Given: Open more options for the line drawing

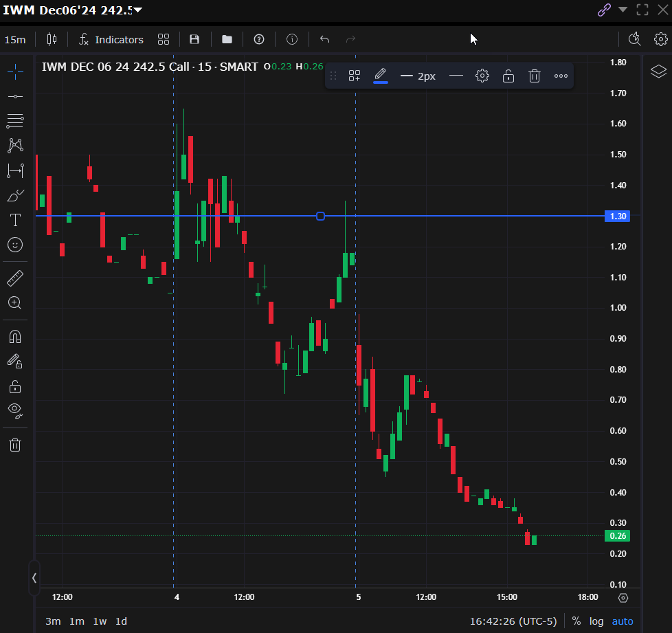Looking at the screenshot, I should (560, 76).
